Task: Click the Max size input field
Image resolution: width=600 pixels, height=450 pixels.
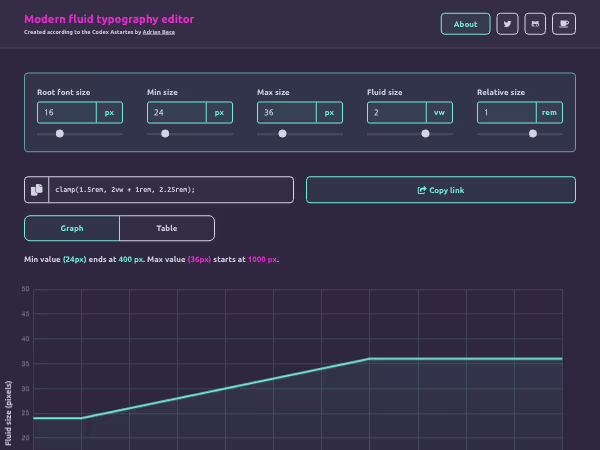Action: click(287, 112)
